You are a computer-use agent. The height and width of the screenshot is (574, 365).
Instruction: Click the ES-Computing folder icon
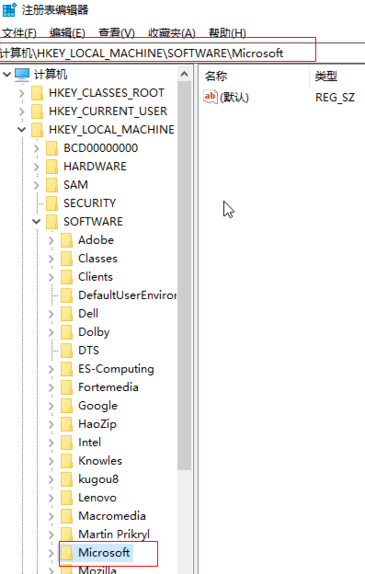(x=66, y=369)
